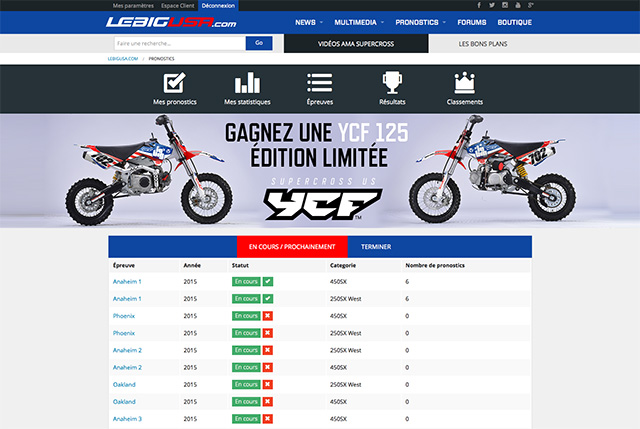Open the Facebook social icon
This screenshot has width=640, height=429.
click(x=479, y=5)
